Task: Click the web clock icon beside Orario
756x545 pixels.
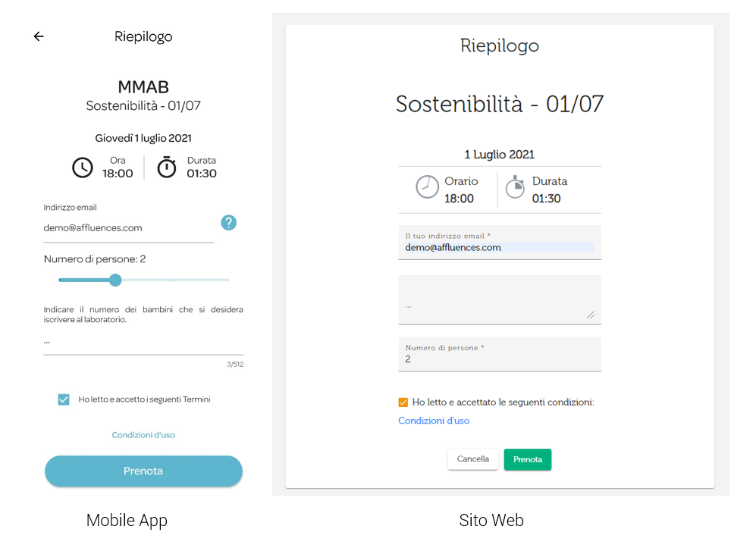Action: point(427,187)
